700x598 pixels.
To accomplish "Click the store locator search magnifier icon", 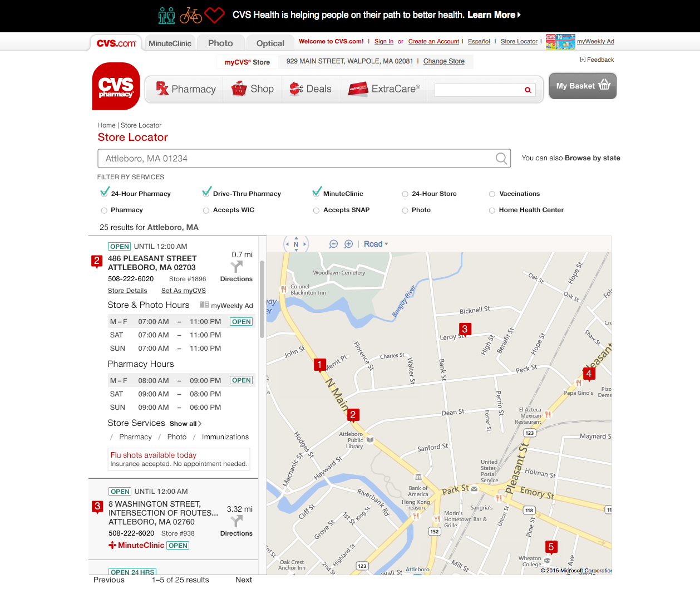I will tap(501, 159).
